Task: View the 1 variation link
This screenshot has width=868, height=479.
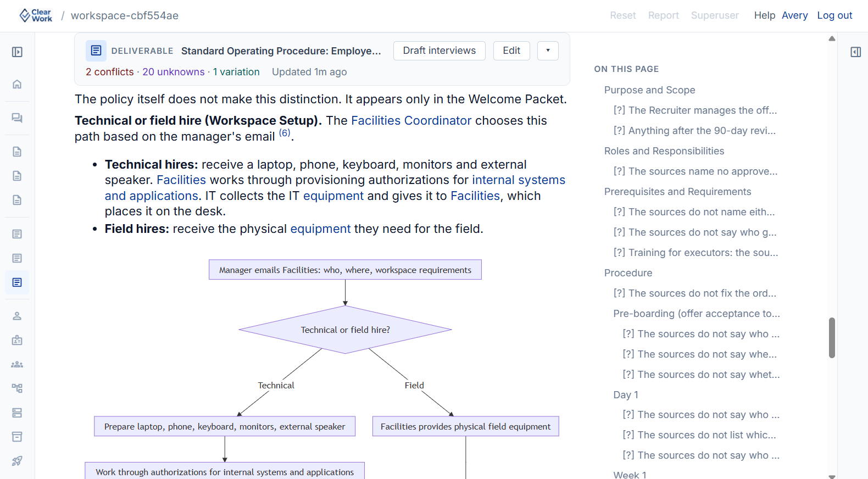Action: 236,72
